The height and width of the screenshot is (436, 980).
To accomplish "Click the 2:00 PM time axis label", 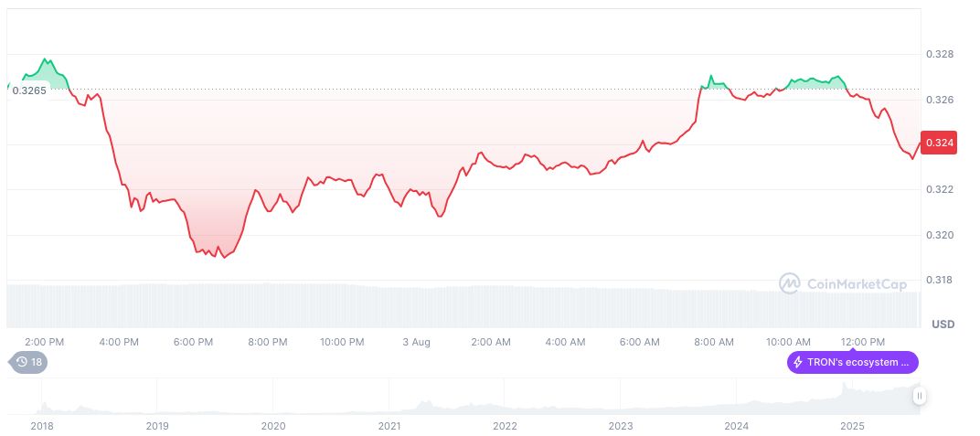I will 44,342.
